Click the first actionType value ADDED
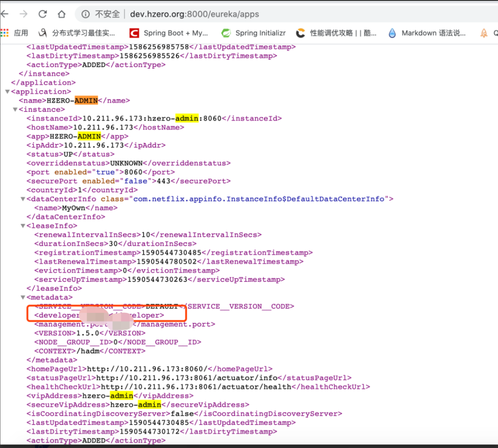Screen dimensions: 498x448 (x=94, y=65)
